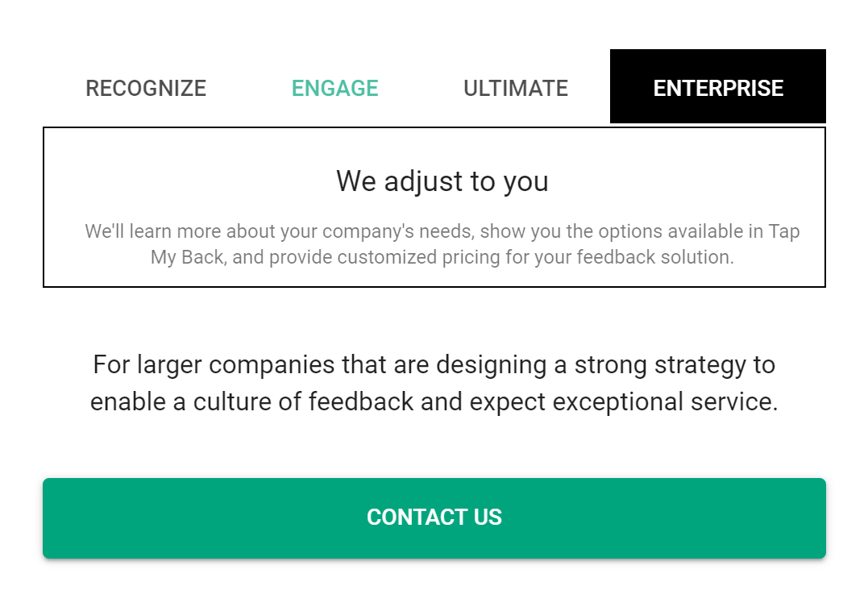Click the 'We adjust to you' heading
This screenshot has width=868, height=607.
442,181
